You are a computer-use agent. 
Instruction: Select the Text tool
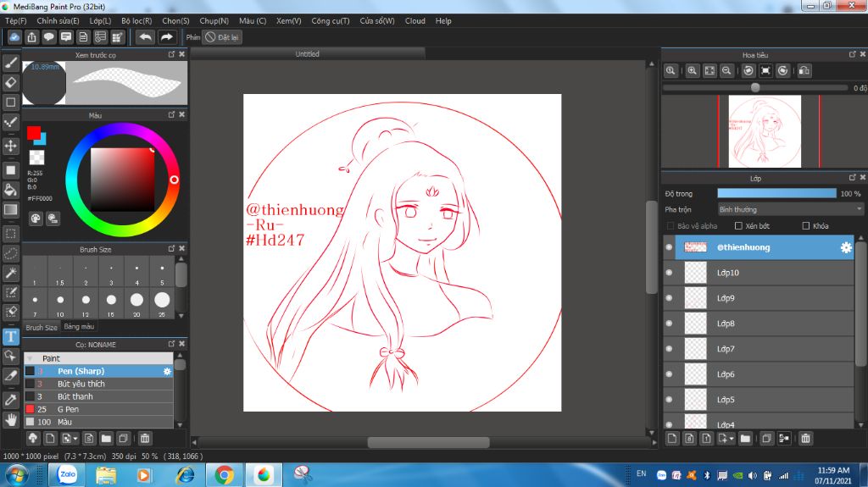10,336
